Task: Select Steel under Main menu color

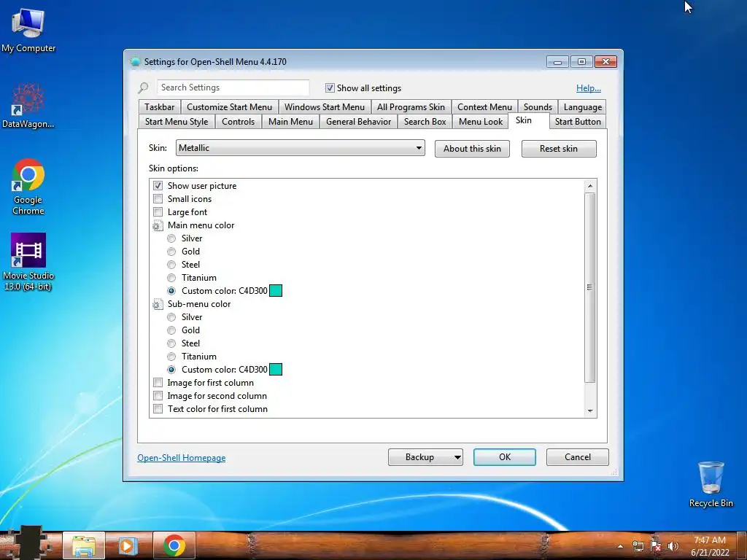Action: coord(171,265)
